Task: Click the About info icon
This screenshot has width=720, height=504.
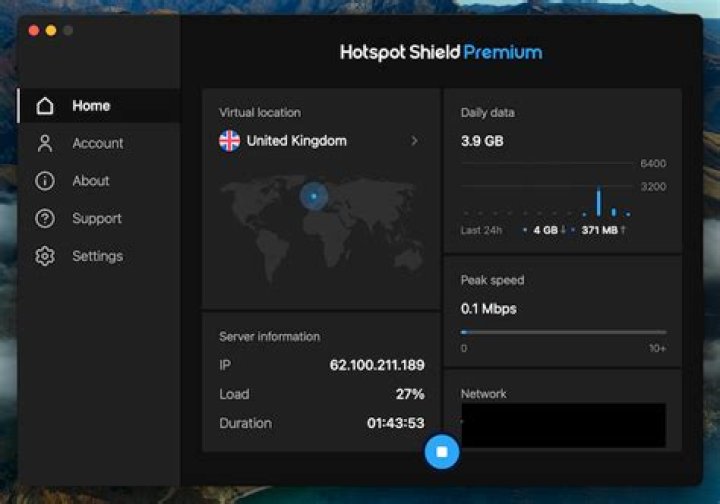Action: point(44,181)
